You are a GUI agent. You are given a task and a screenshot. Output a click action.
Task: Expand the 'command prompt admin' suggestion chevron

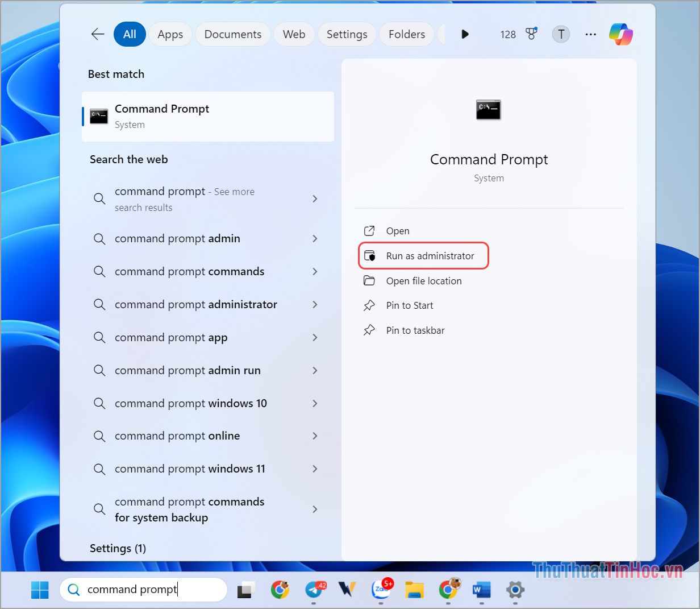tap(315, 239)
